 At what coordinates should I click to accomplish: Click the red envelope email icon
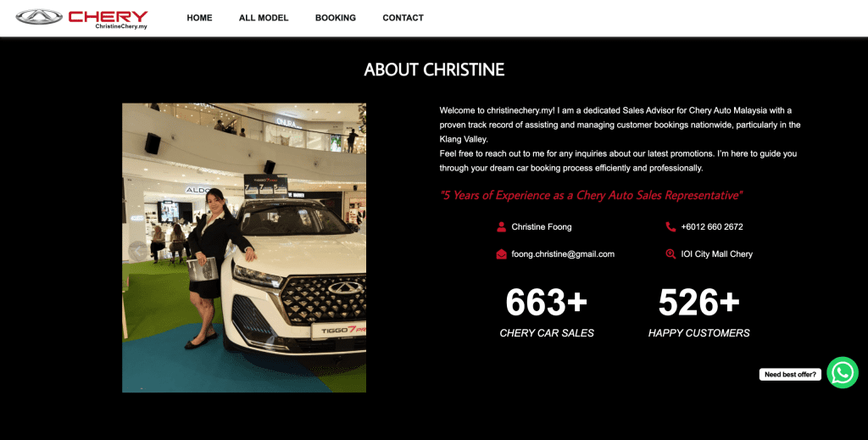(x=501, y=254)
